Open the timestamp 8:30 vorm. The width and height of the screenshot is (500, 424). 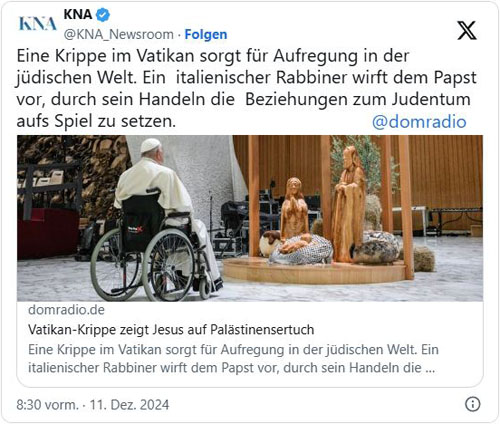47,405
